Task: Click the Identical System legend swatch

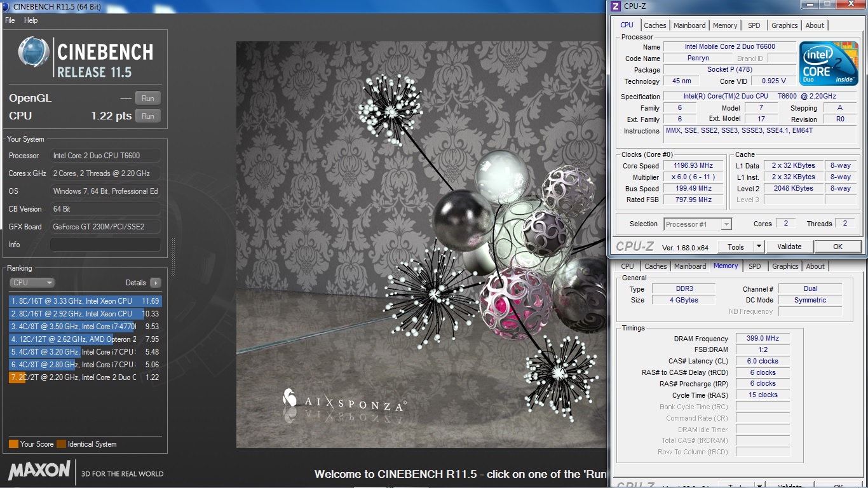Action: [x=61, y=444]
